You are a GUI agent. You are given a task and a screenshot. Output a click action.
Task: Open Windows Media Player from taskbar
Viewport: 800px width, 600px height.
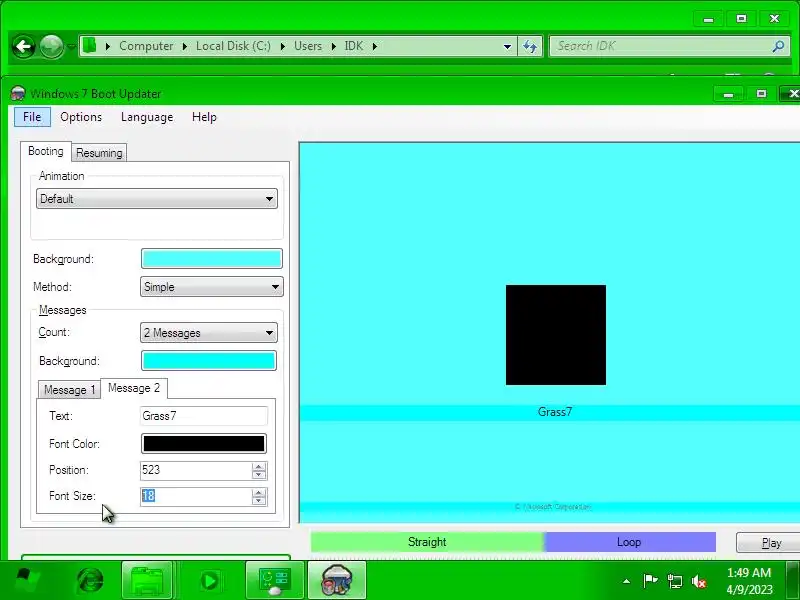coord(209,580)
